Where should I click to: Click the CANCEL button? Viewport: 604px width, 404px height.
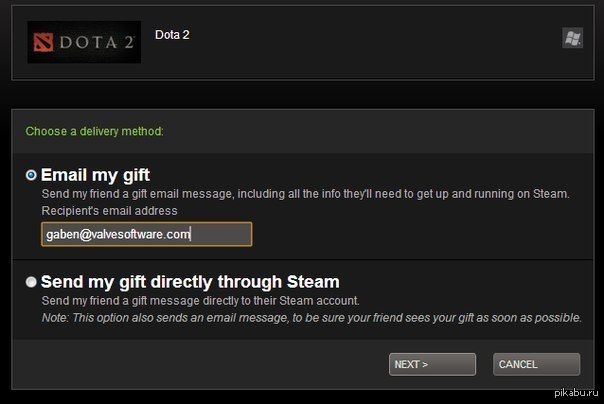[x=536, y=364]
